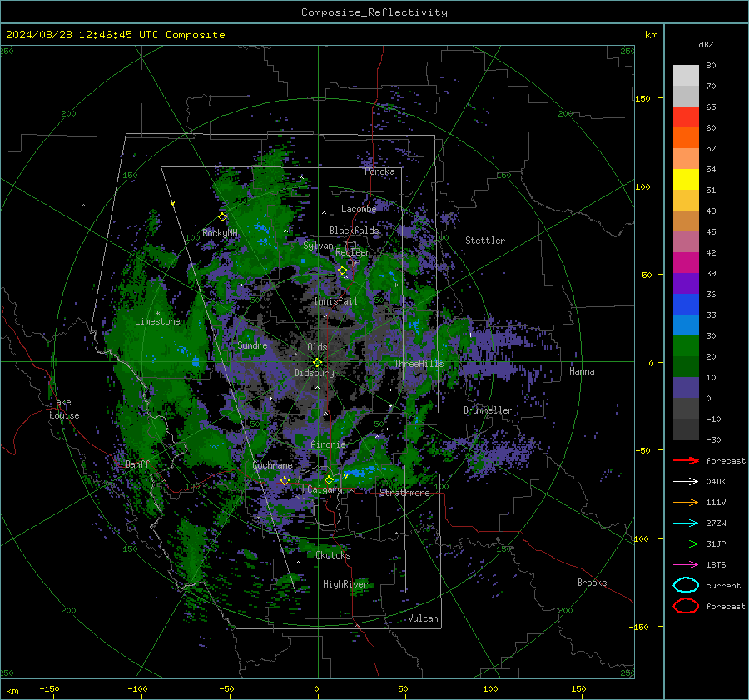This screenshot has height=700, width=749.
Task: Click the current legend label
Action: [x=723, y=586]
